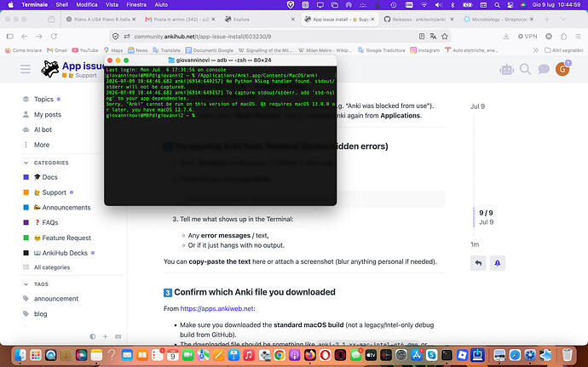Screen dimensions: 588x367
Task: Open the apps.ankiweb.net link
Action: [x=216, y=308]
